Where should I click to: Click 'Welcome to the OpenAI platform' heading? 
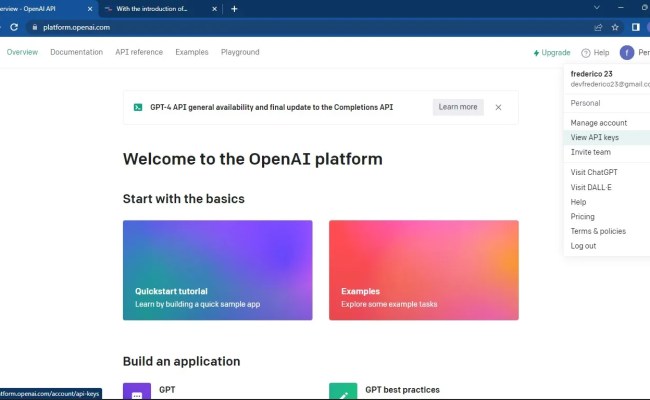pos(252,159)
